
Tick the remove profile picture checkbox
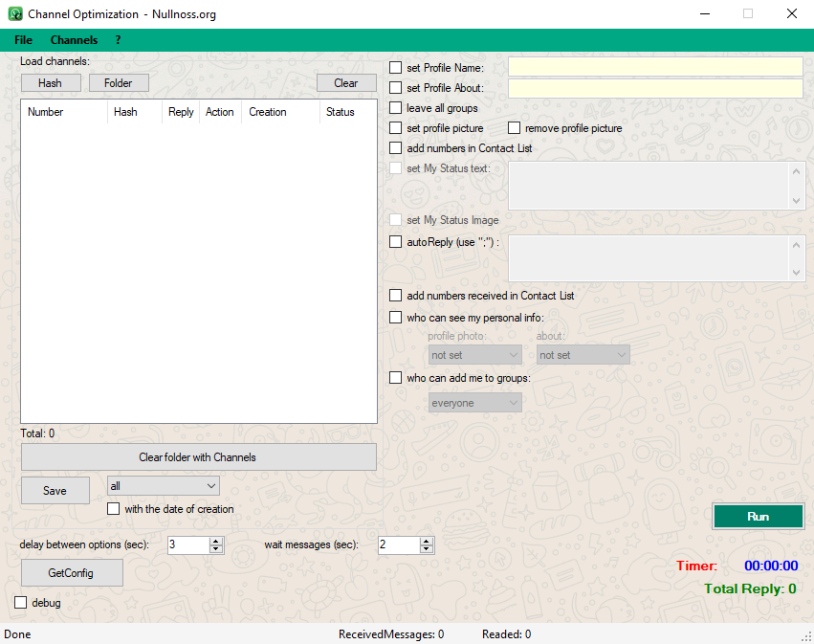(515, 128)
